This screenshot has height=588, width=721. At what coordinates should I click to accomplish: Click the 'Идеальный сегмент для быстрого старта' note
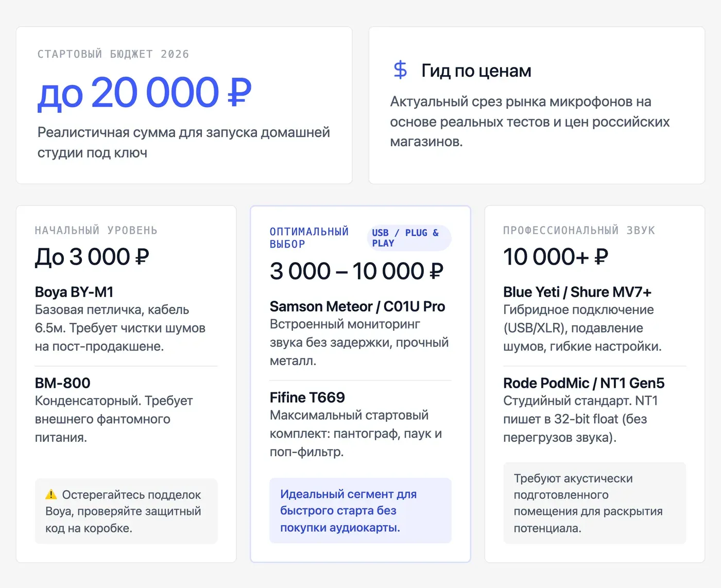point(360,511)
